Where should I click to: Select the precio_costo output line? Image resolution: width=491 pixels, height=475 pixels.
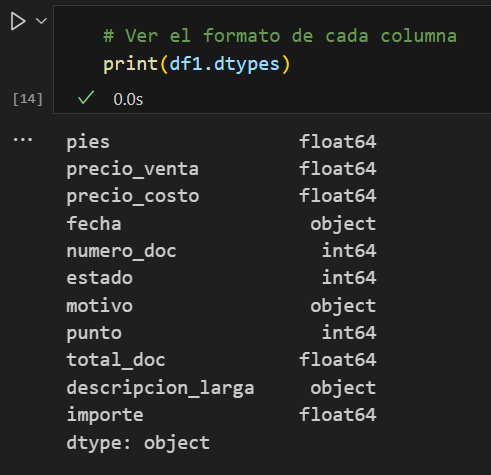pyautogui.click(x=221, y=196)
